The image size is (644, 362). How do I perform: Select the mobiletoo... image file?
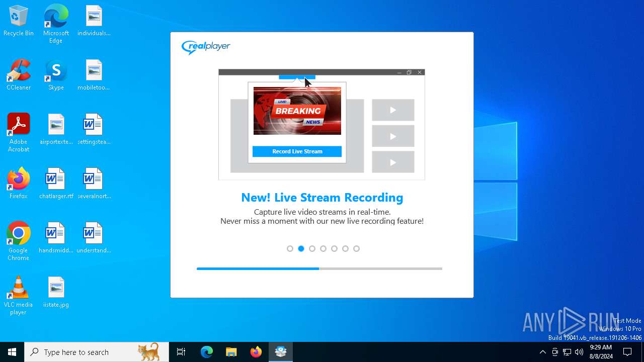[94, 75]
